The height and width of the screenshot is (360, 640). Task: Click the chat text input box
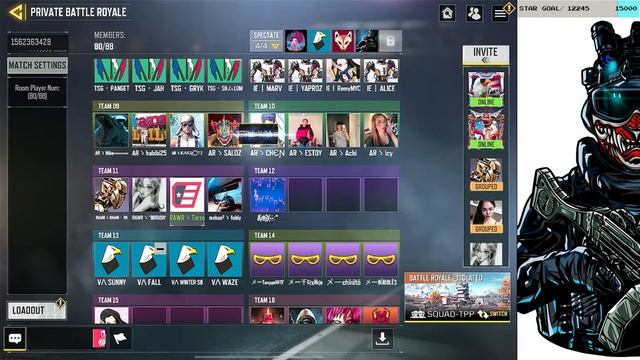60,338
